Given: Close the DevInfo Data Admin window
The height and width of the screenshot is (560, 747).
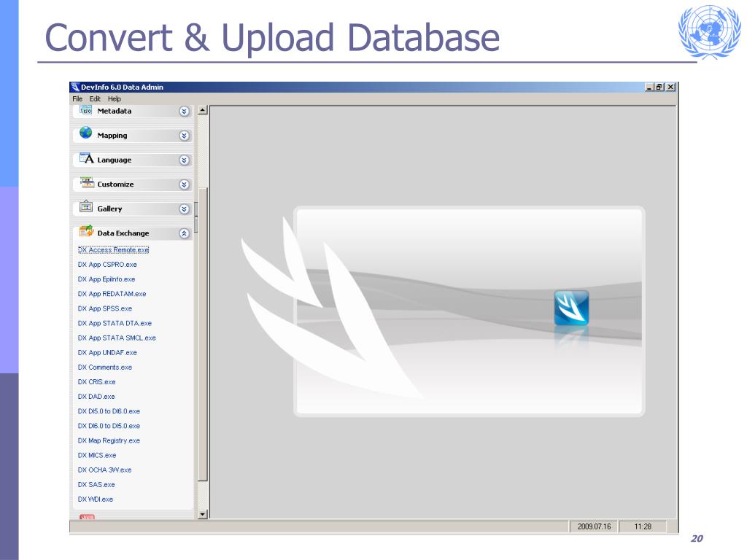Looking at the screenshot, I should click(x=671, y=87).
